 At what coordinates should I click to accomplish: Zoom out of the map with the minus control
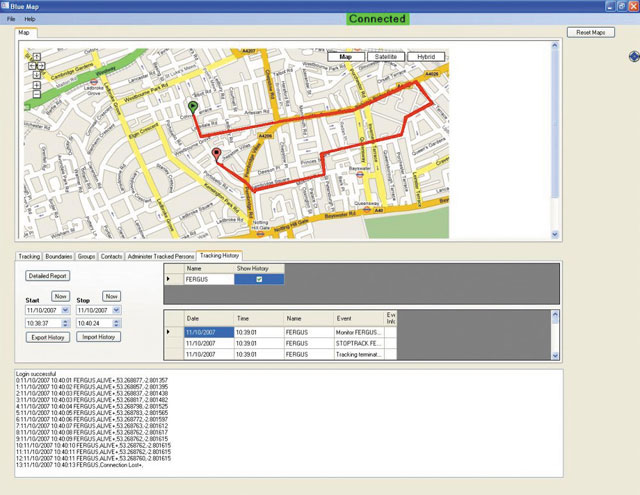pyautogui.click(x=36, y=95)
